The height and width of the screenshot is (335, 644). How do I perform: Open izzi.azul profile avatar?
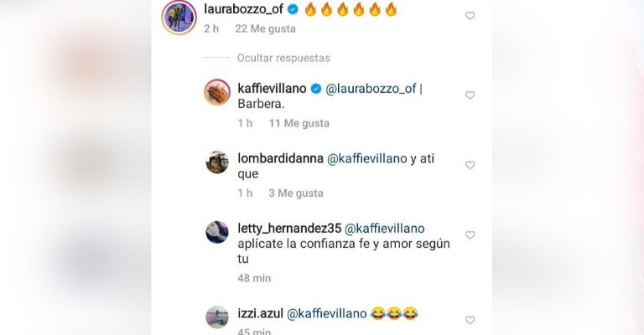(x=217, y=317)
